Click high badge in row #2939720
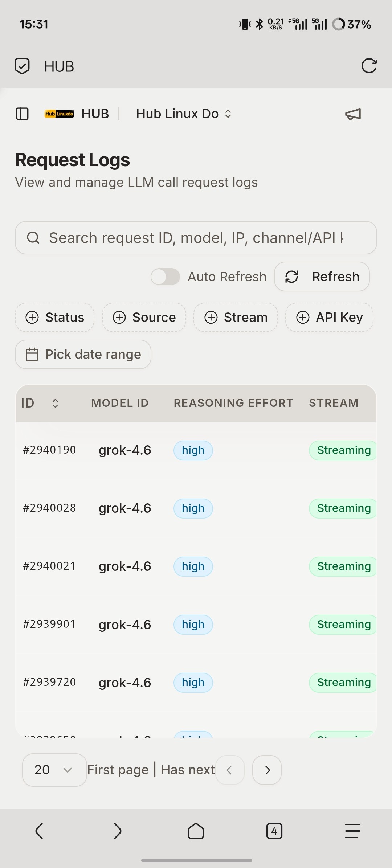 click(193, 683)
